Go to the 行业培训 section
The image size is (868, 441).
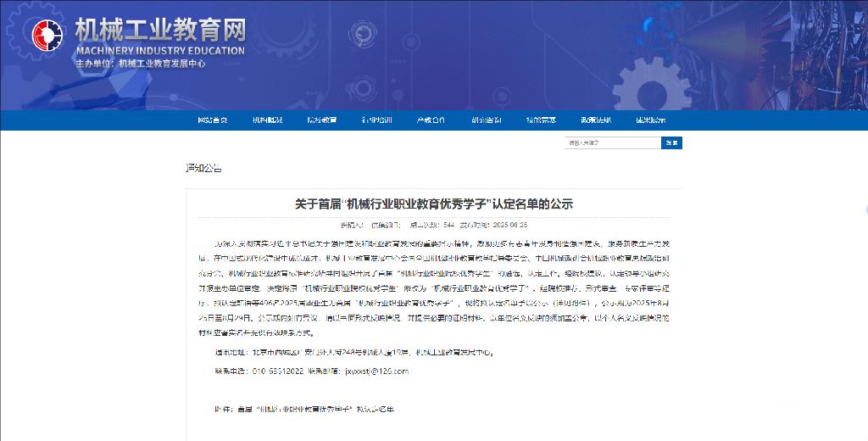(376, 120)
